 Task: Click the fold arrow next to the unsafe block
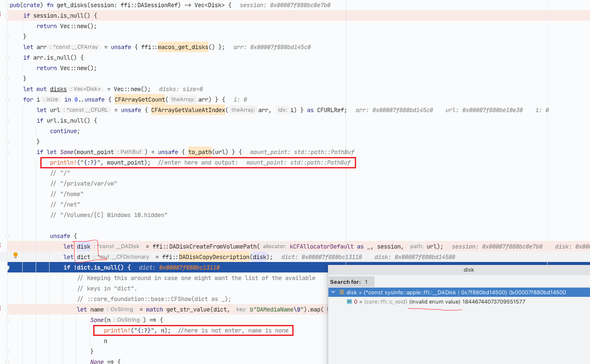(x=7, y=236)
